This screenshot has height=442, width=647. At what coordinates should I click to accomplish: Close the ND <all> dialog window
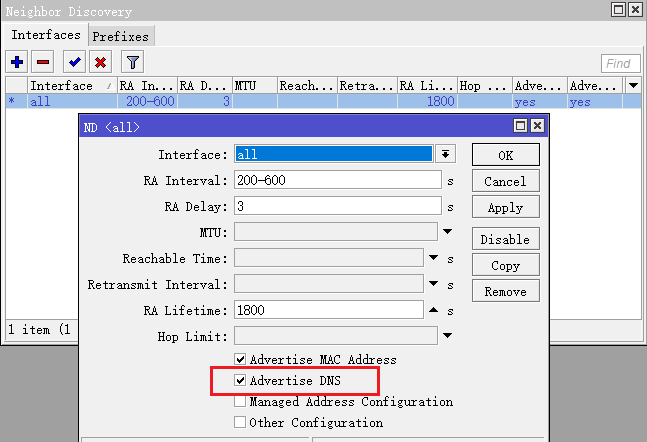point(537,127)
